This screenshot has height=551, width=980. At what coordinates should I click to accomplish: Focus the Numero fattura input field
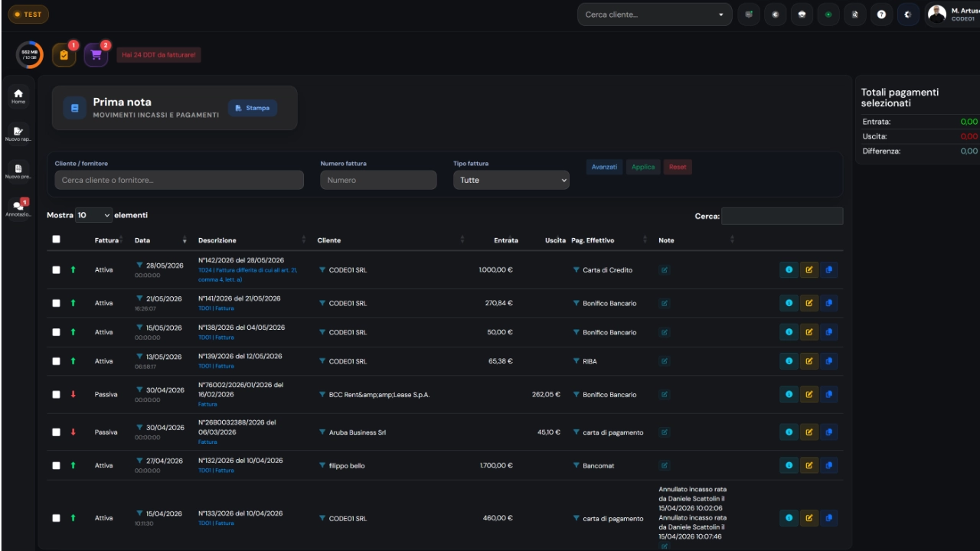(378, 180)
